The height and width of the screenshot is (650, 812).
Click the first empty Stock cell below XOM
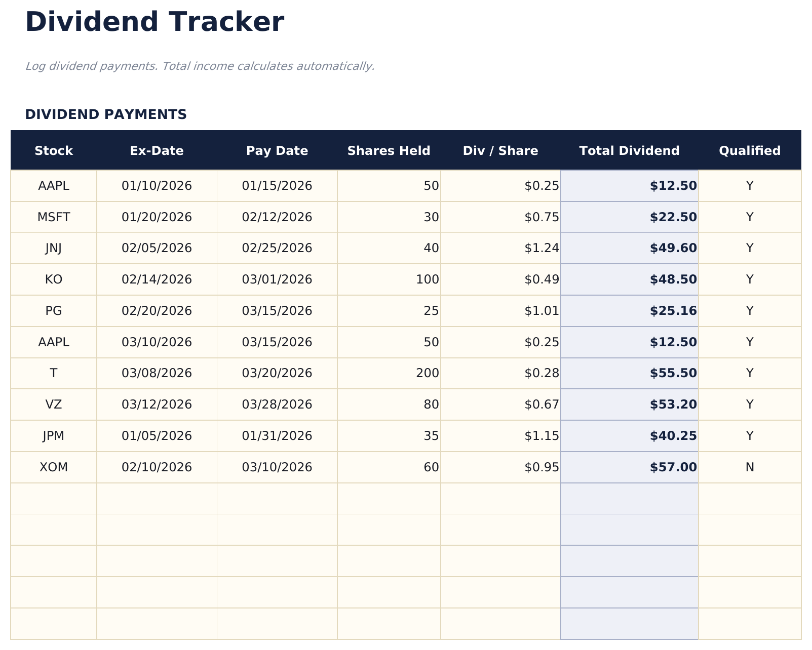[x=54, y=498]
